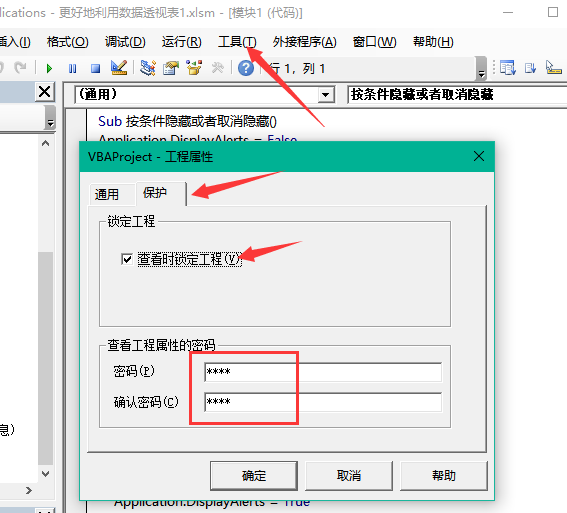Open the 运行(R) menu
Viewport: 567px width, 513px height.
point(182,42)
